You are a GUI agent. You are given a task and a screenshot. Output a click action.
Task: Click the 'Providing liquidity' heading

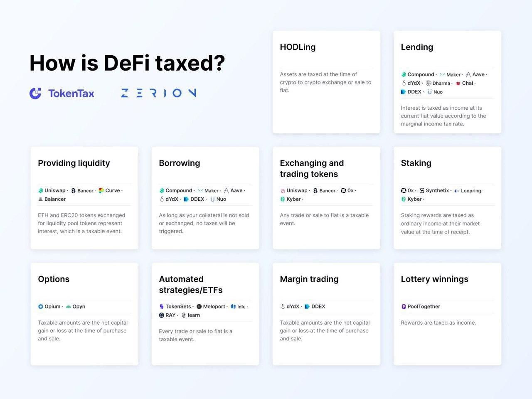pos(74,163)
